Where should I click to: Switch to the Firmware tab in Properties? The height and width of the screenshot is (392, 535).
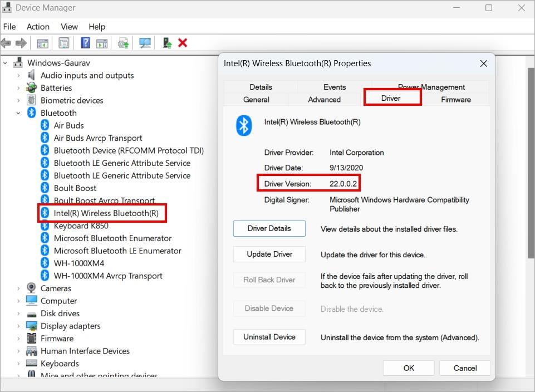pos(456,100)
